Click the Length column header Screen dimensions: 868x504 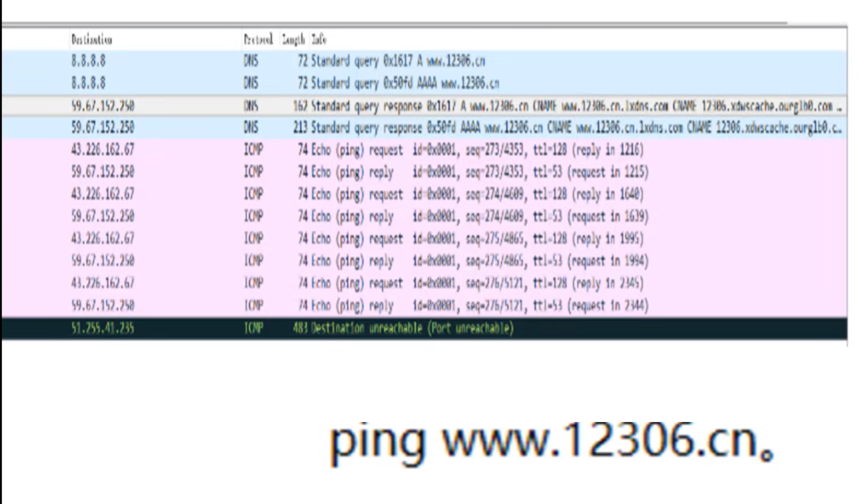293,40
